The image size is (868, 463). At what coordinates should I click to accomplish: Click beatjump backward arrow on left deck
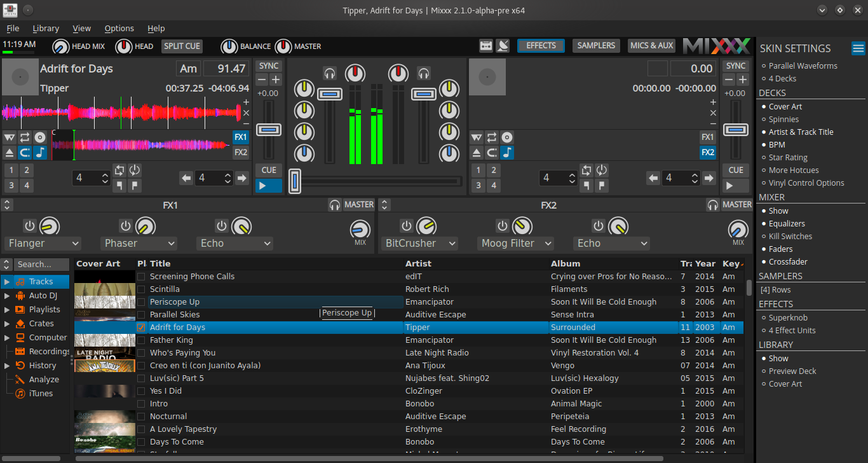click(x=186, y=178)
